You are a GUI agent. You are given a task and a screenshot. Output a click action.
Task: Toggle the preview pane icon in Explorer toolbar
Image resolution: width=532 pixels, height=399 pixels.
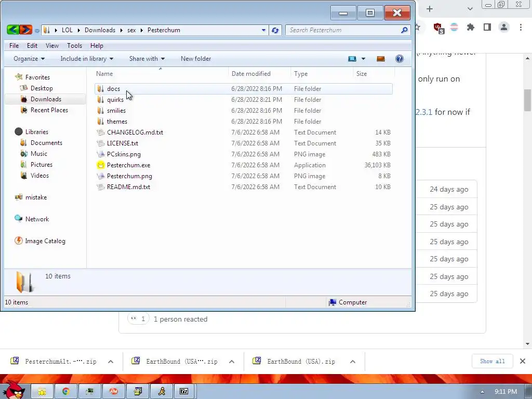click(x=381, y=59)
